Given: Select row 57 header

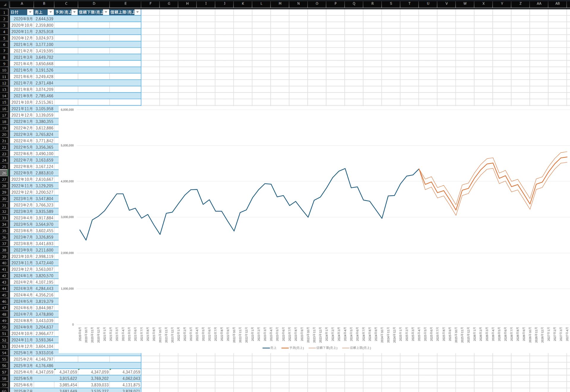Looking at the screenshot, I should [4, 372].
